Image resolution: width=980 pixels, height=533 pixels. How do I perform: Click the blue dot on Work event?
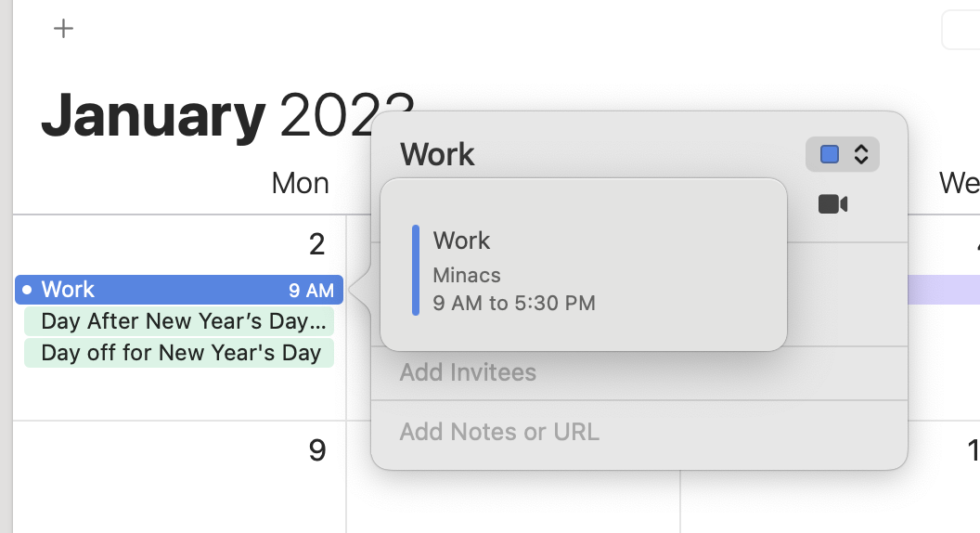pos(27,290)
